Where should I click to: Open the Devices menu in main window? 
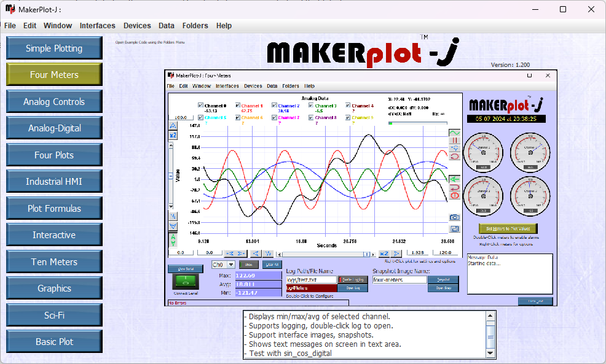click(x=137, y=26)
